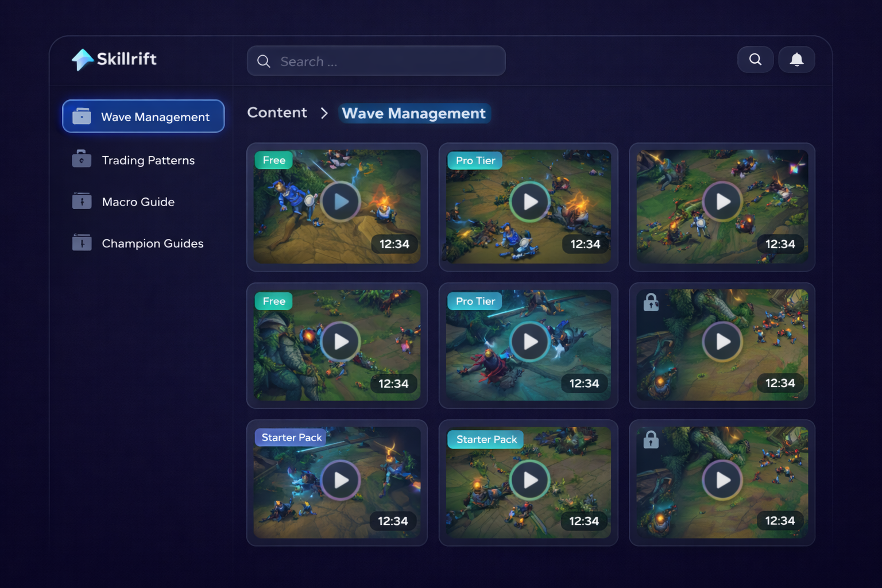
Task: Type in the Search input field
Action: [385, 61]
